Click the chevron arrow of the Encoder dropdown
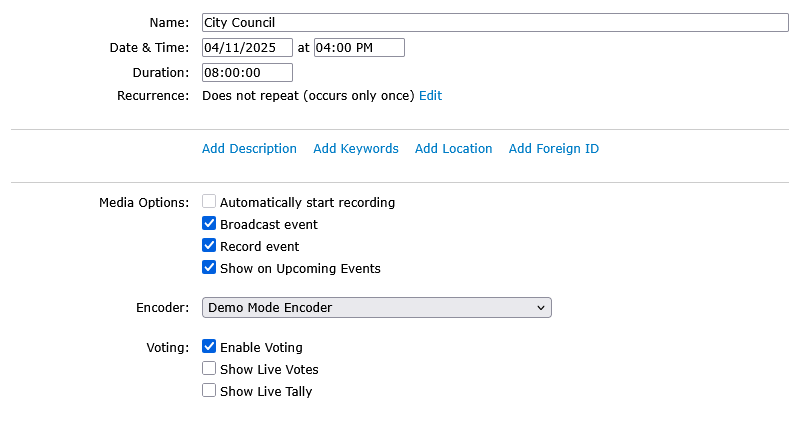The height and width of the screenshot is (424, 800). [540, 308]
